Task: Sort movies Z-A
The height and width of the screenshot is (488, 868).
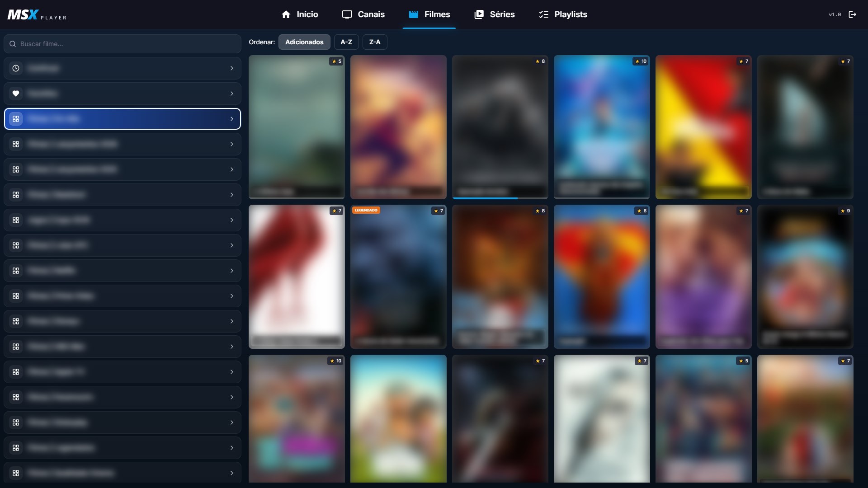Action: 375,42
